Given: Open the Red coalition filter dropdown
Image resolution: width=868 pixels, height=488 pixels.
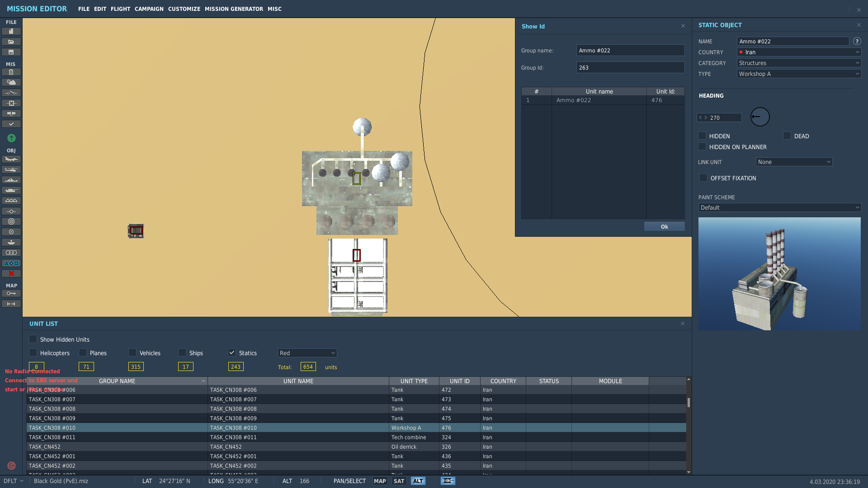Looking at the screenshot, I should [x=307, y=353].
